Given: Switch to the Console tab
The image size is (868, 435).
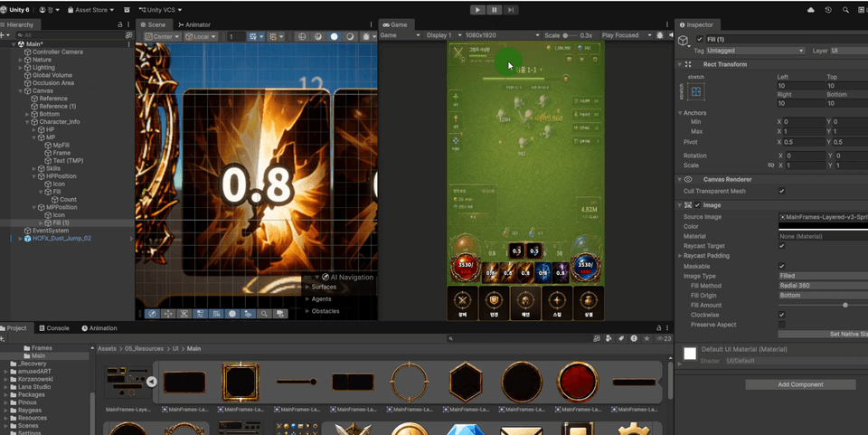Looking at the screenshot, I should pos(54,328).
